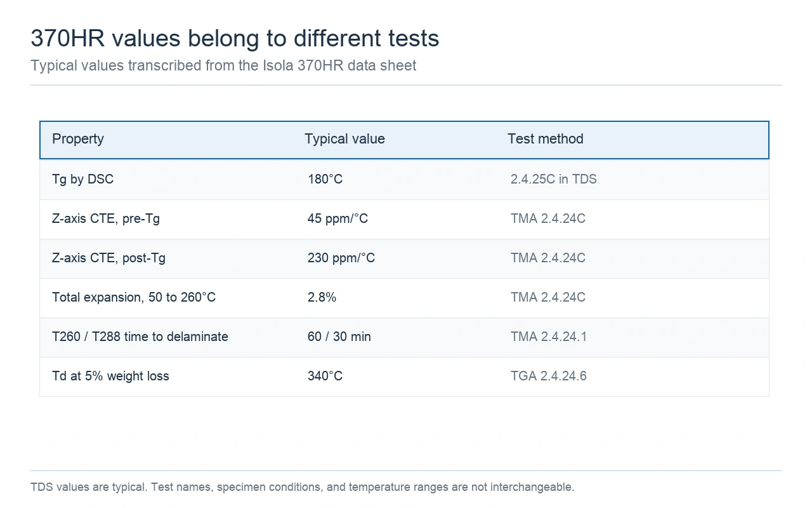This screenshot has height=508, width=812.
Task: Select the Td at 5% weight loss row
Action: [404, 377]
